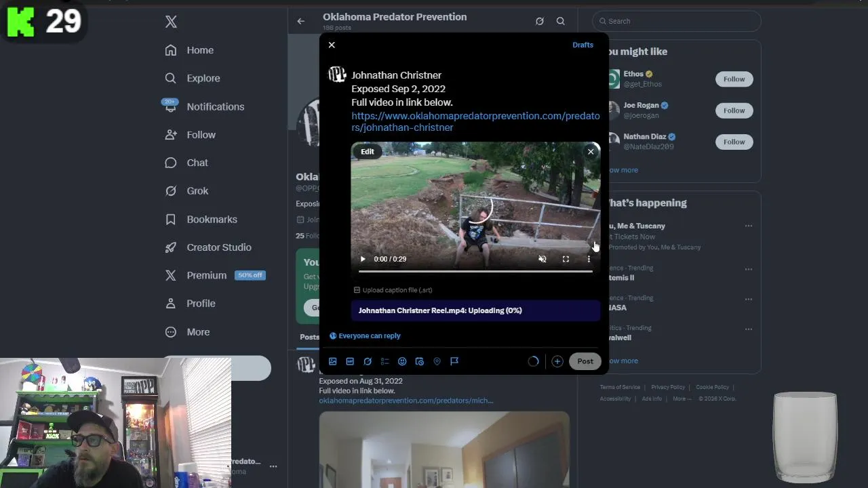The width and height of the screenshot is (868, 488).
Task: Open account switcher three-dot menu
Action: click(273, 466)
